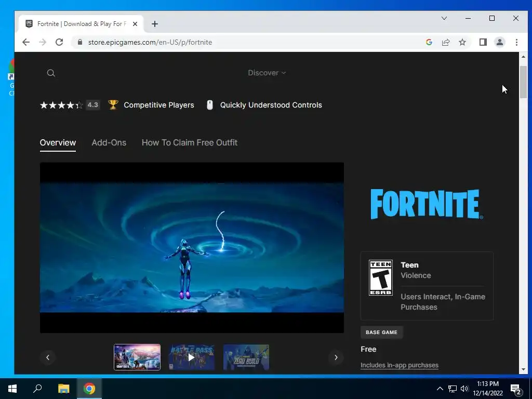Click the BASE GAME tag

(x=382, y=332)
